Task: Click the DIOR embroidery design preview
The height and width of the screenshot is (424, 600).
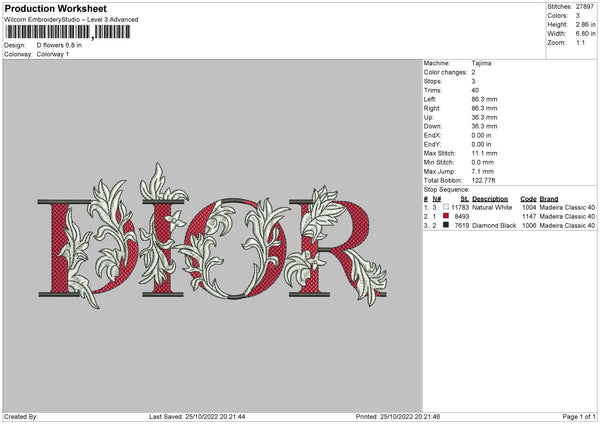Action: tap(212, 236)
